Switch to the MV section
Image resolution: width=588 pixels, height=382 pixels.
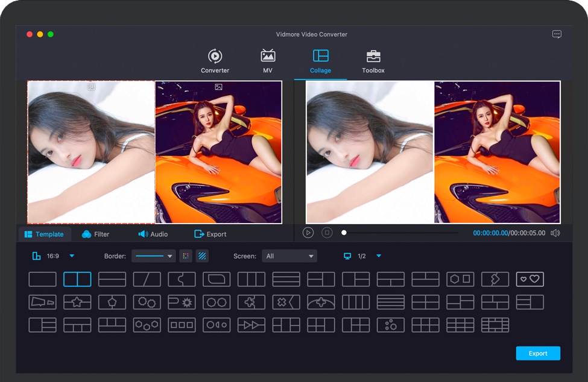pyautogui.click(x=268, y=61)
